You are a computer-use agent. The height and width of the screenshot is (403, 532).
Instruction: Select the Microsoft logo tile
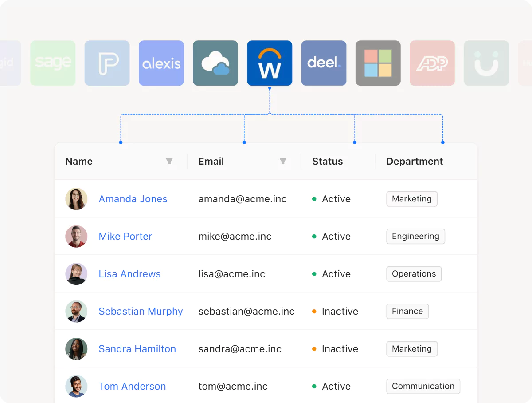[x=378, y=63]
